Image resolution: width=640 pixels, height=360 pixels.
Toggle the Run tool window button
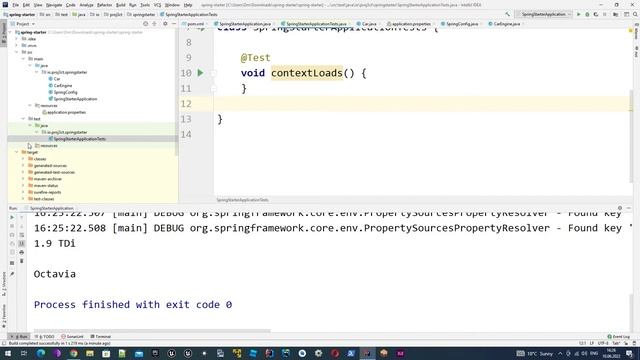(20, 337)
